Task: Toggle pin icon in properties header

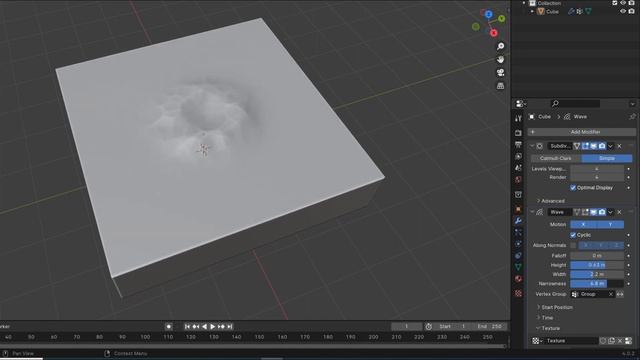Action: click(632, 117)
